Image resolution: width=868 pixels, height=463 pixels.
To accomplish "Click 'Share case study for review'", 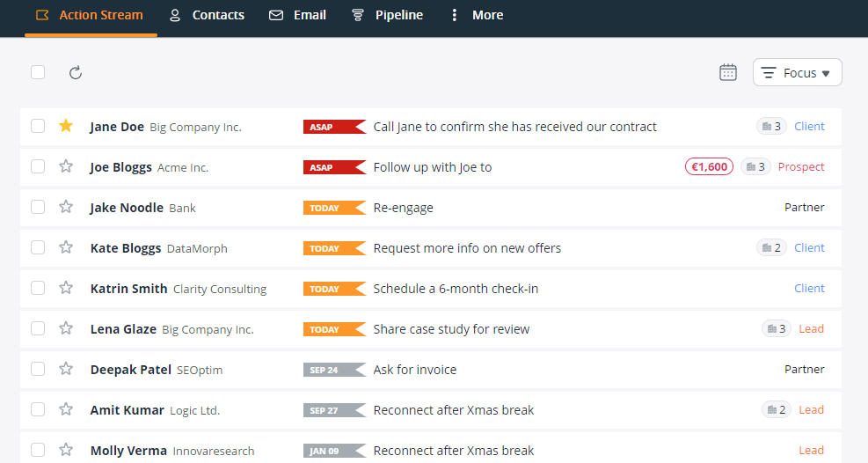I will (x=451, y=329).
